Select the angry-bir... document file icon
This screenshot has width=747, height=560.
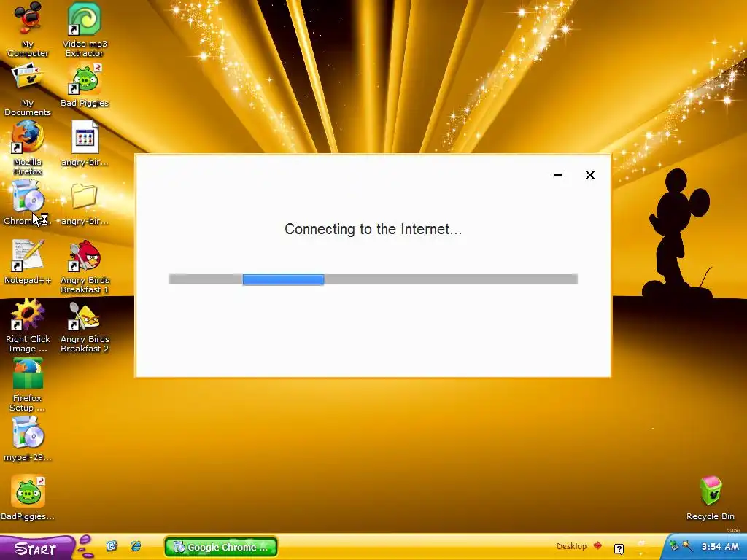(x=85, y=143)
